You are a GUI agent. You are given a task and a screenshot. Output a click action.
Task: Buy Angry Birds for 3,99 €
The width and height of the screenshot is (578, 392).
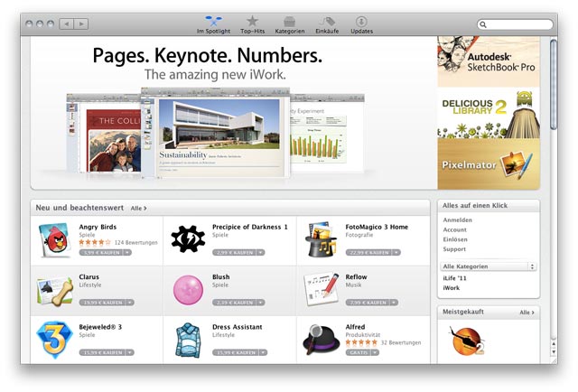tap(101, 253)
